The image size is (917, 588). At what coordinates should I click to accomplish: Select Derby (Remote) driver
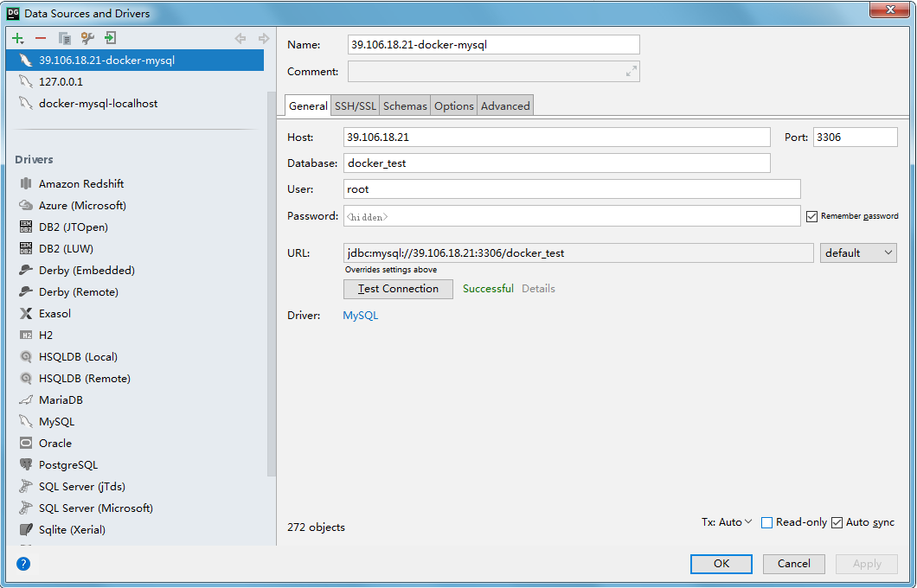click(68, 291)
